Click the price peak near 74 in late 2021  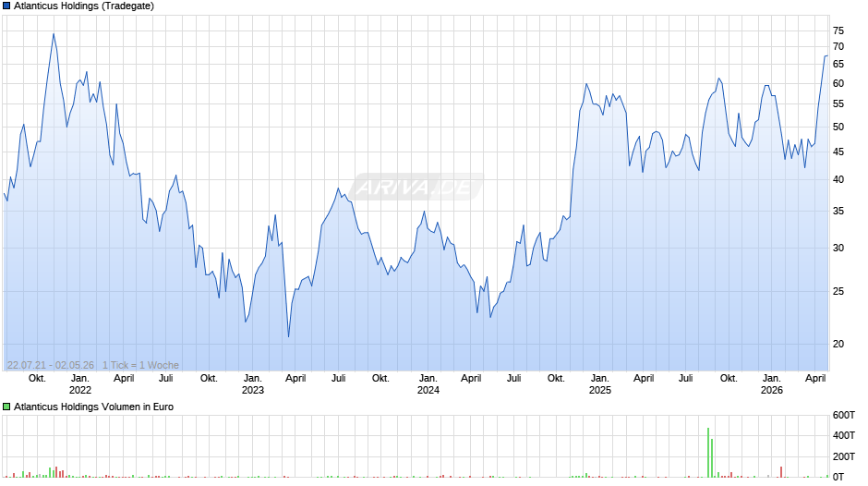[x=54, y=34]
